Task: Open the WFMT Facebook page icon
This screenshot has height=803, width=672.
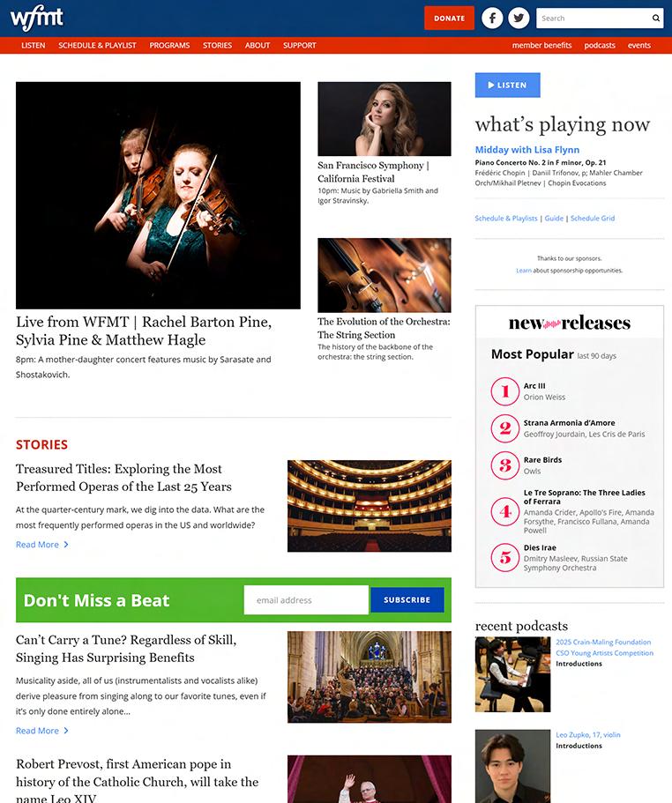Action: pyautogui.click(x=492, y=18)
